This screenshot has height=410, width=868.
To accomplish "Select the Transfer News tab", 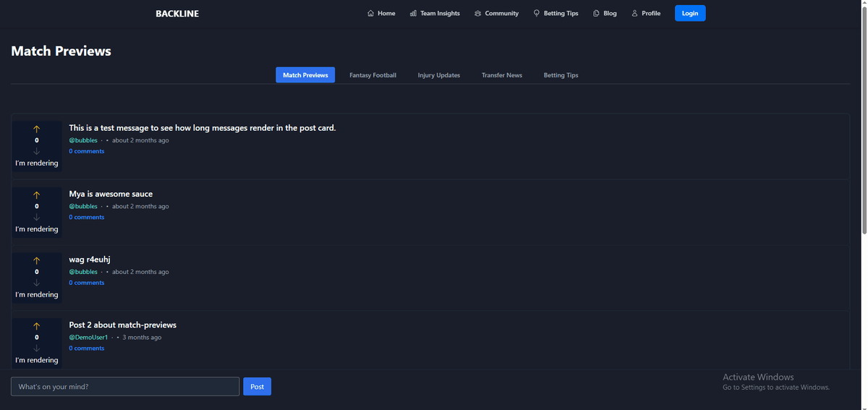I will point(502,75).
